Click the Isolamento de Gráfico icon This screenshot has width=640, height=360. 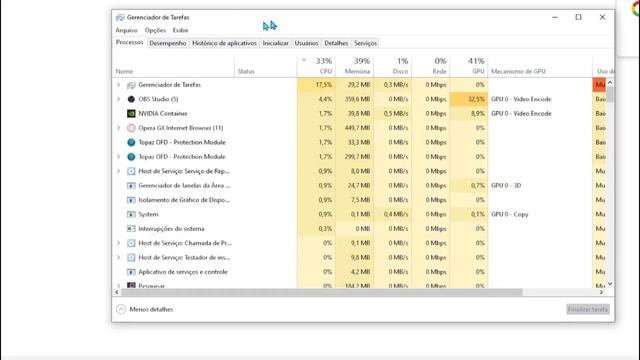click(x=131, y=200)
